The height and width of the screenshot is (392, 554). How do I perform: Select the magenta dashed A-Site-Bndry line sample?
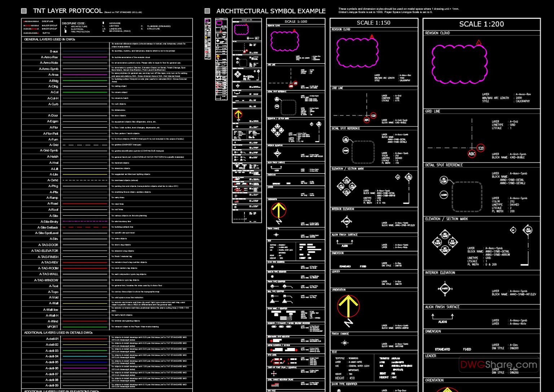click(x=85, y=221)
